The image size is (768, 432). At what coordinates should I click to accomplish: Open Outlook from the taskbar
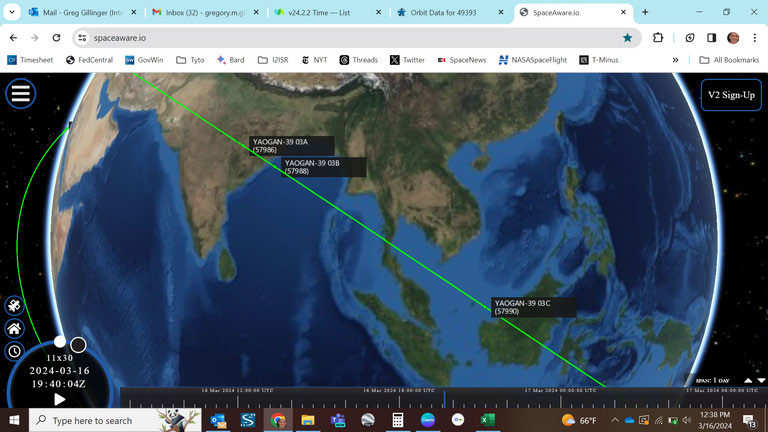(x=218, y=420)
